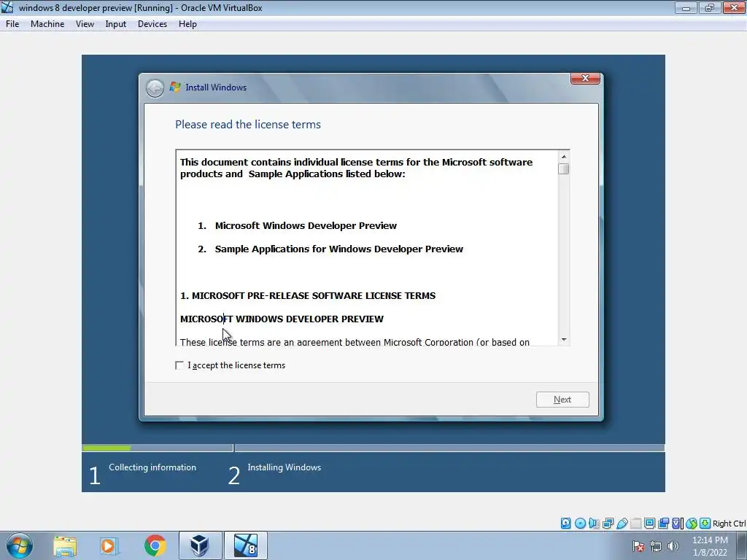Click the VirtualBox icon in the title bar
The width and height of the screenshot is (747, 560).
[x=7, y=7]
